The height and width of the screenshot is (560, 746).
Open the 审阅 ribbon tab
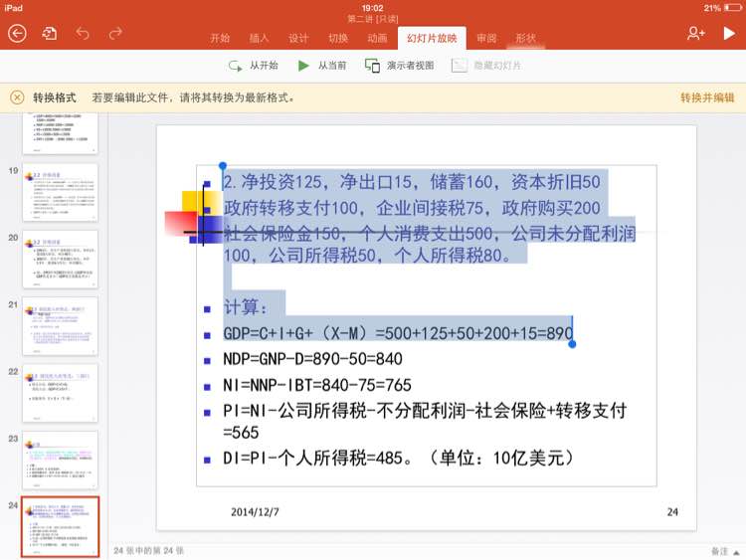486,38
